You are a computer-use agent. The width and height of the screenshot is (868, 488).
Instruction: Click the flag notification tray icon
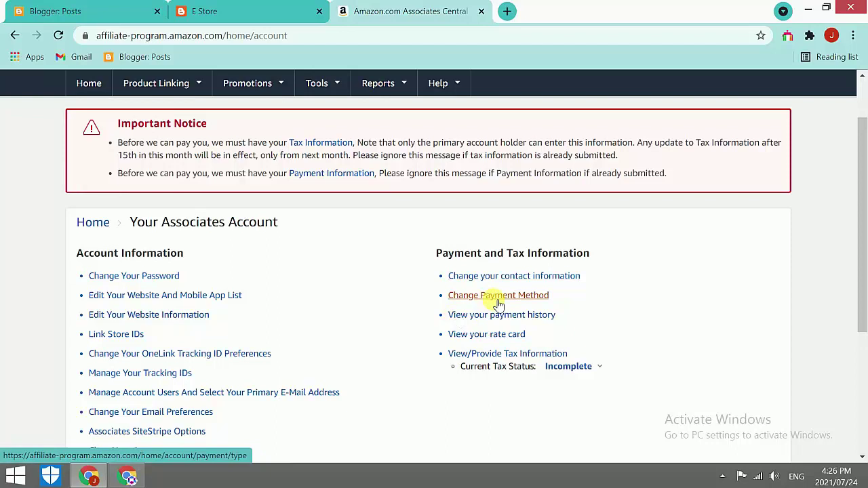tap(741, 476)
